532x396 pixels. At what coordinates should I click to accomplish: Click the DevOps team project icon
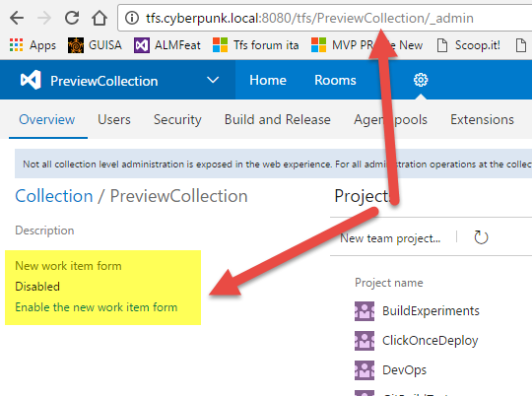(365, 370)
